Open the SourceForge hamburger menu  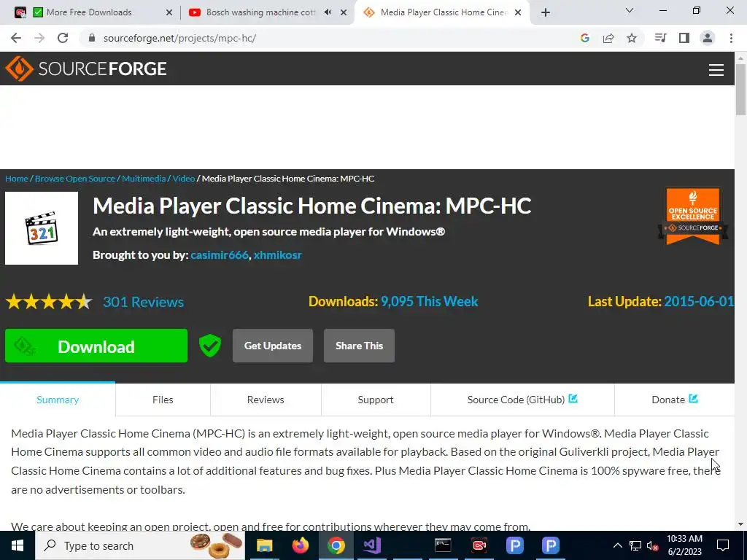tap(716, 69)
